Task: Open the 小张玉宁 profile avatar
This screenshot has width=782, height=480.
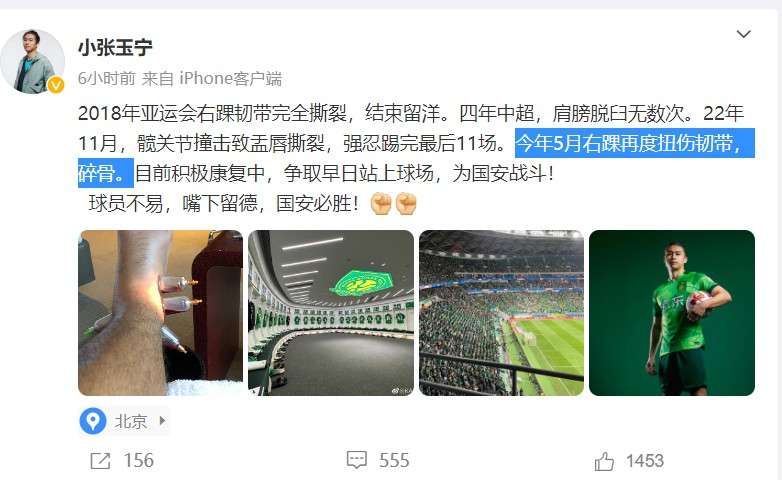Action: (32, 61)
